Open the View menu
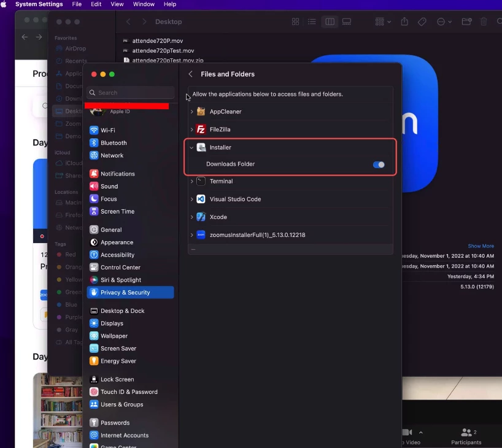The height and width of the screenshot is (448, 502). coord(117,4)
